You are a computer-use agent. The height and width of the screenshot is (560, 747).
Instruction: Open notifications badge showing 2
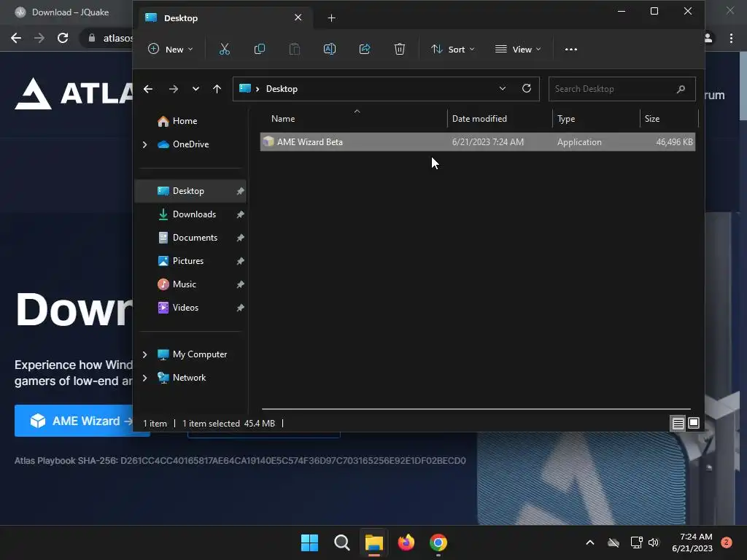point(727,542)
